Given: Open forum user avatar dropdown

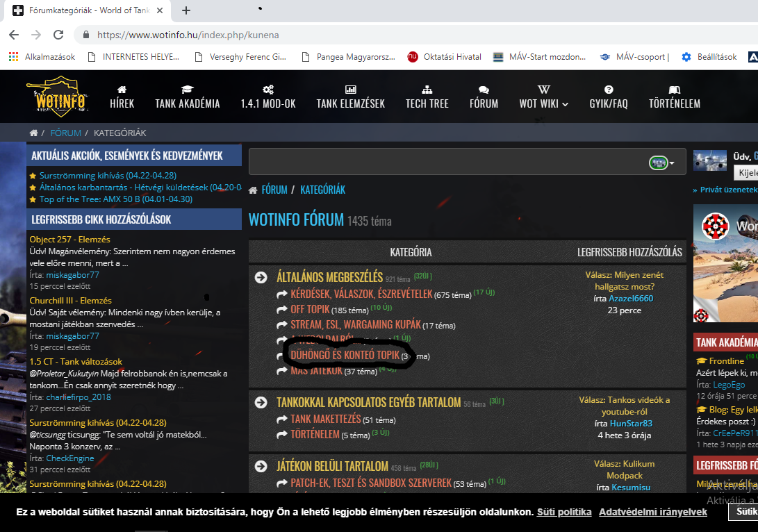Looking at the screenshot, I should [x=662, y=163].
